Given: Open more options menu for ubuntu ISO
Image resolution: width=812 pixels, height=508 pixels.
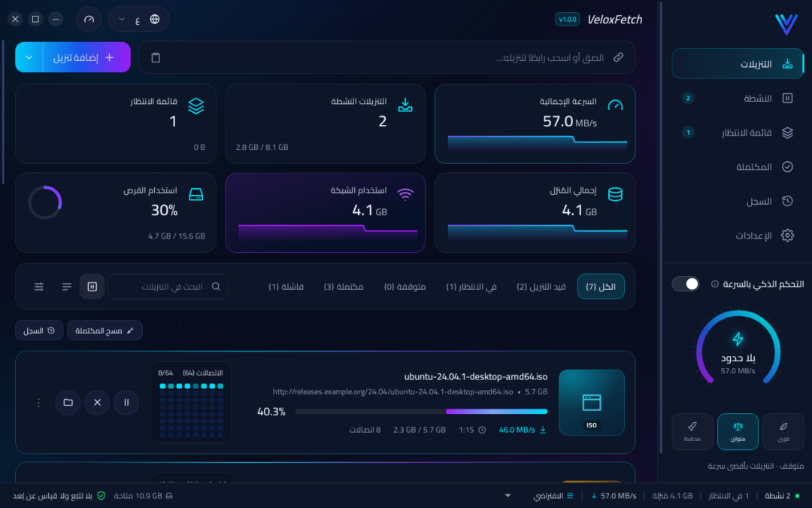Looking at the screenshot, I should (38, 402).
